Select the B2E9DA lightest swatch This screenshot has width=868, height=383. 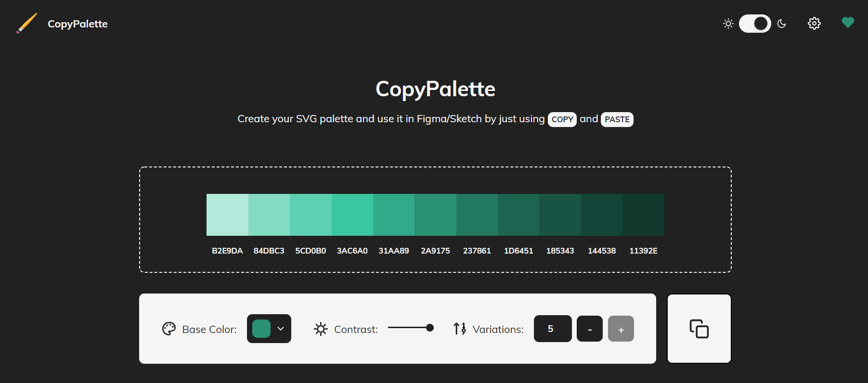[227, 215]
